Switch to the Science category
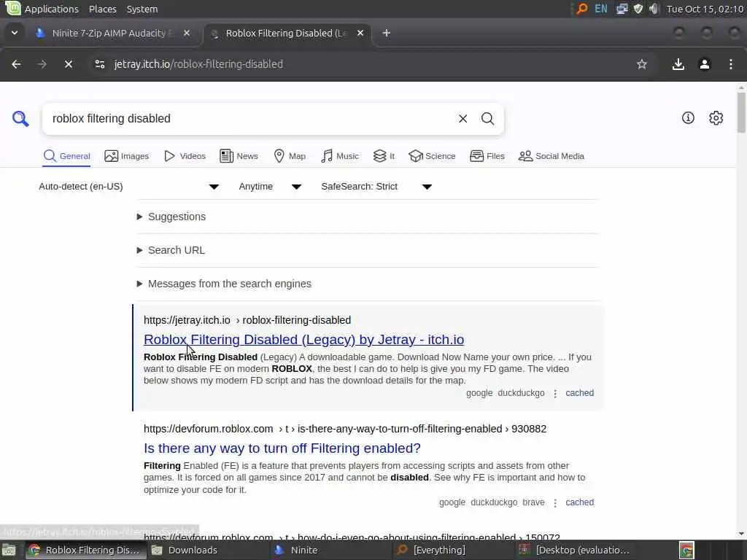Viewport: 747px width, 560px height. (x=432, y=156)
